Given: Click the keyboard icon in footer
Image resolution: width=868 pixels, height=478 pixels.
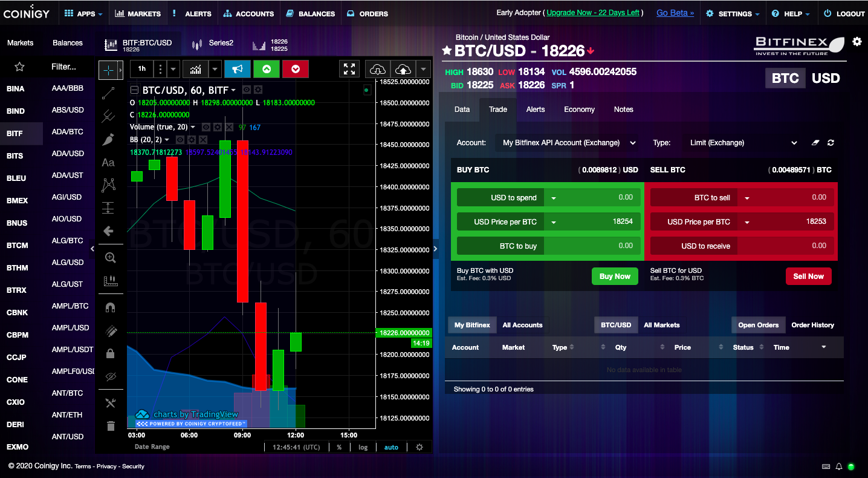Looking at the screenshot, I should [826, 467].
